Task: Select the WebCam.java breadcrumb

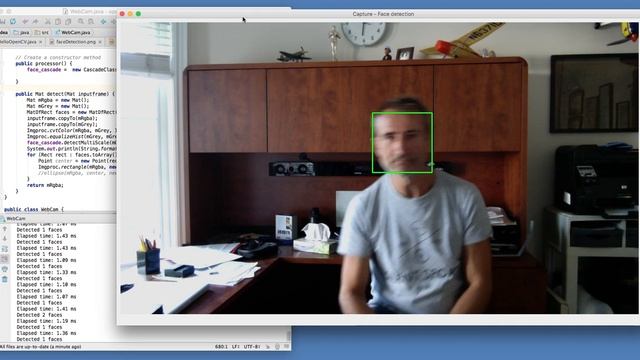Action: pos(73,32)
